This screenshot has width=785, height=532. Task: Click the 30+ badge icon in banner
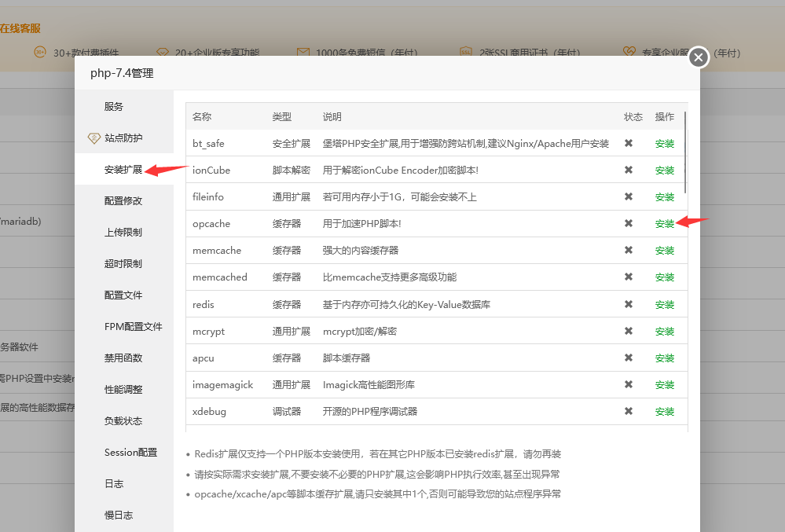pos(39,52)
